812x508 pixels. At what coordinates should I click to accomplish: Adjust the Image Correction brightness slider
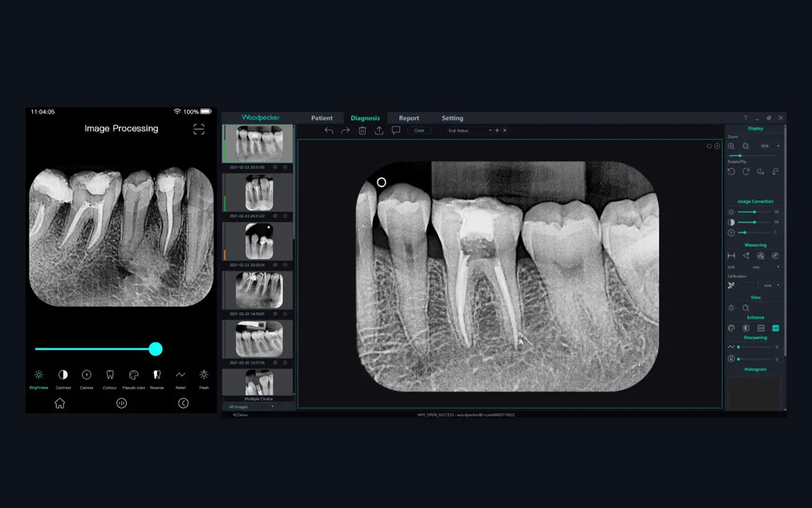[754, 212]
